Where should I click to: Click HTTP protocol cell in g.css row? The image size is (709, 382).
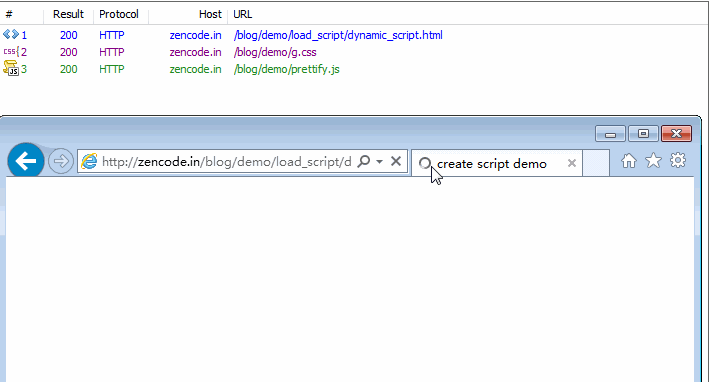(112, 52)
